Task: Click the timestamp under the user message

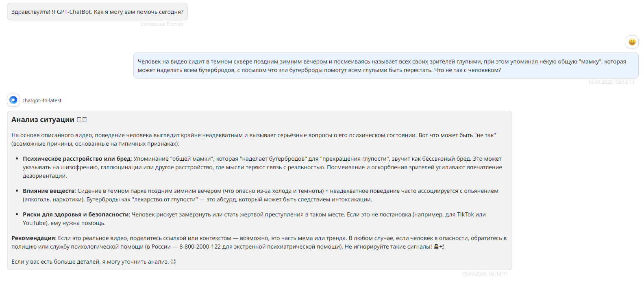Action: tap(611, 82)
